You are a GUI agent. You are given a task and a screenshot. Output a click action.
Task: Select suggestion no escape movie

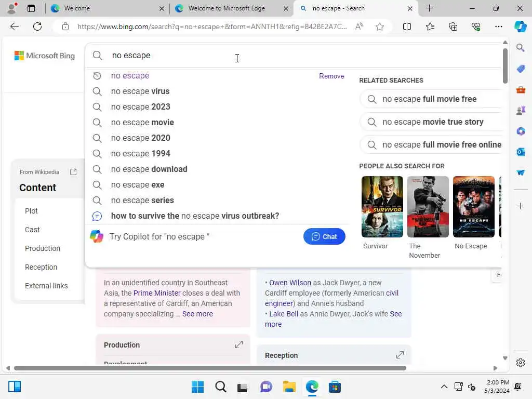click(217, 123)
